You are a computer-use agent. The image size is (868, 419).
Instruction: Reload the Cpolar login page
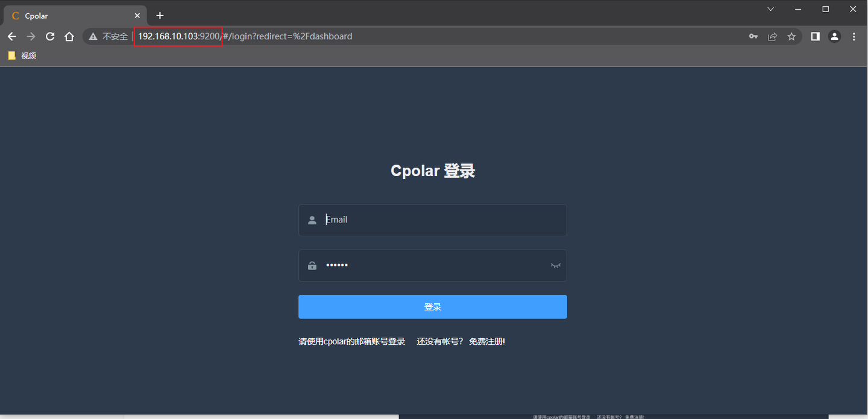coord(51,36)
